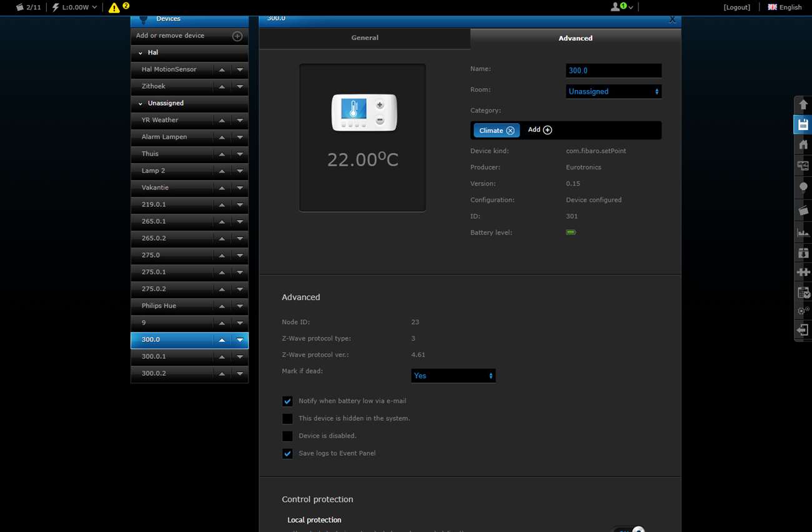The image size is (812, 532).
Task: Click plus icon to add or remove device
Action: pyautogui.click(x=237, y=36)
